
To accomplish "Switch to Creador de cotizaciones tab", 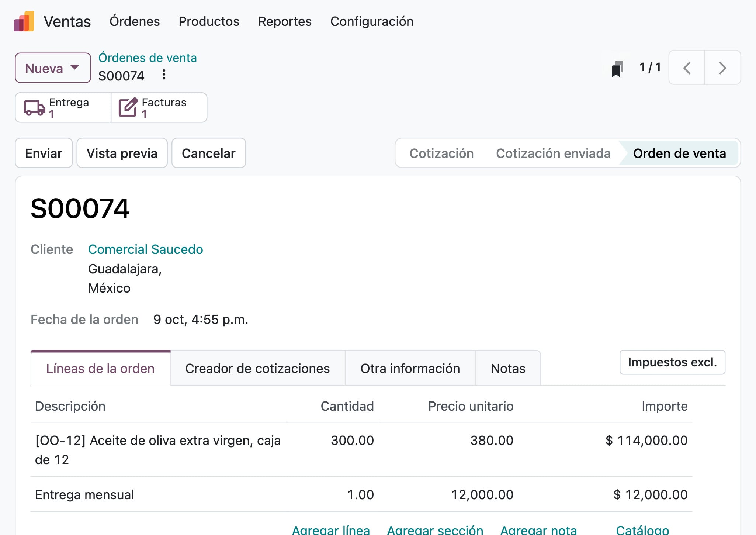I will [257, 368].
